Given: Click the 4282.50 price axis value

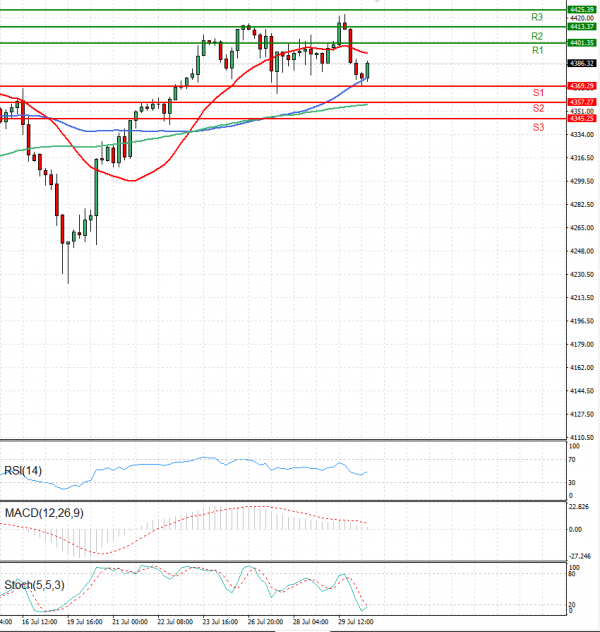Looking at the screenshot, I should click(x=582, y=205).
